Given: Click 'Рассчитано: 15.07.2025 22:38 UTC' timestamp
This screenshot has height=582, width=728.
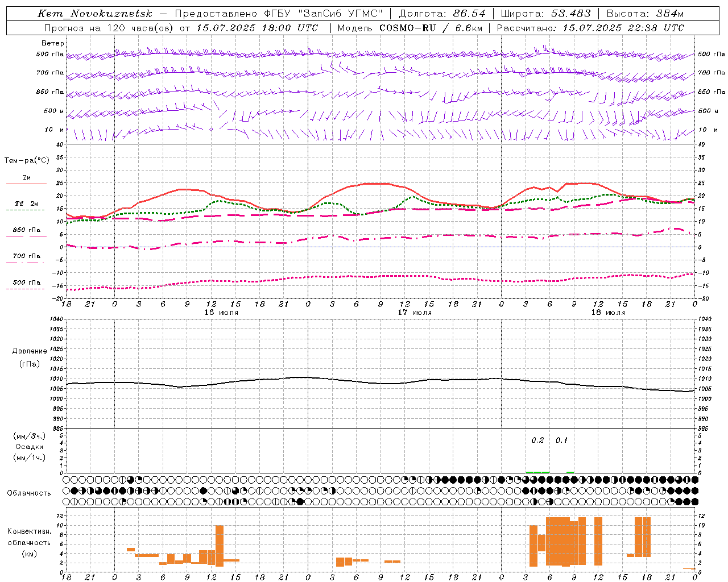Looking at the screenshot, I should tap(590, 28).
